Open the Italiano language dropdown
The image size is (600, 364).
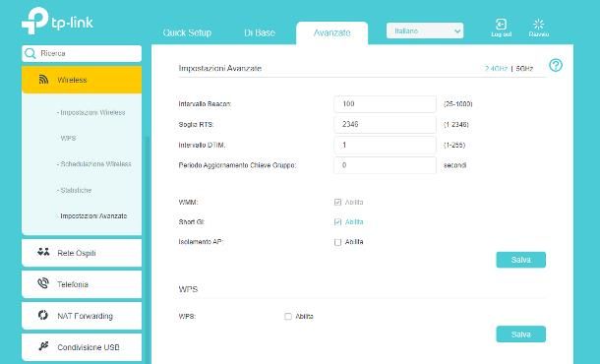[x=425, y=30]
